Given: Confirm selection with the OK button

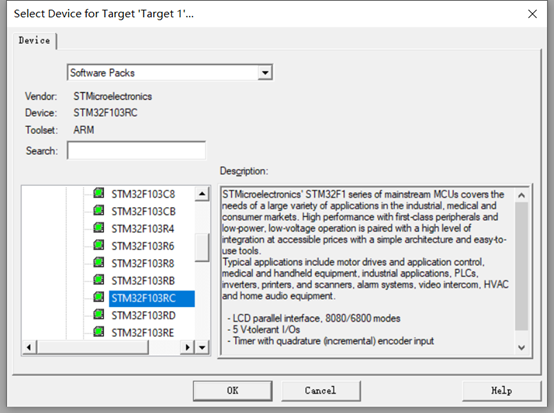Looking at the screenshot, I should 232,390.
